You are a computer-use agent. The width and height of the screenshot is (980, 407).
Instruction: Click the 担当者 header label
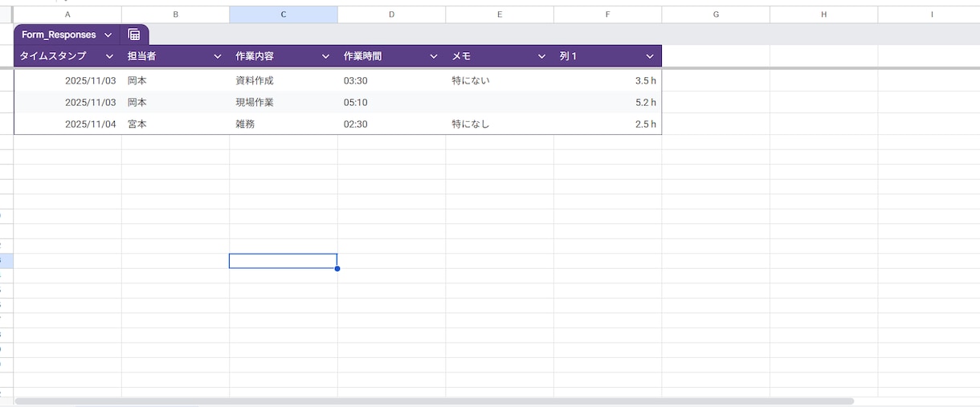click(141, 56)
